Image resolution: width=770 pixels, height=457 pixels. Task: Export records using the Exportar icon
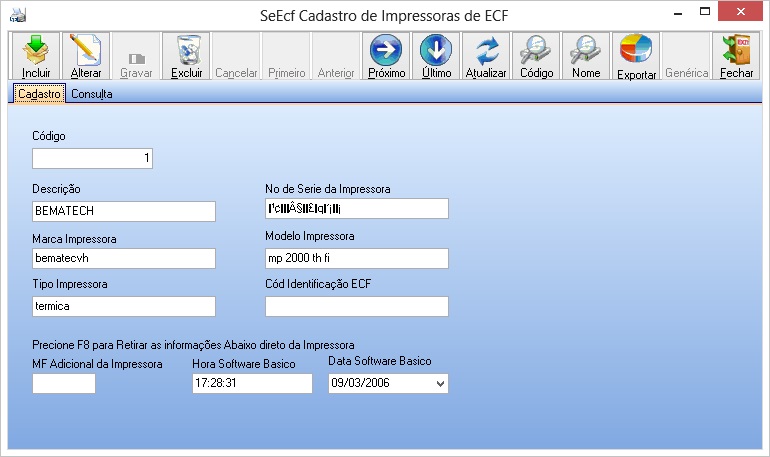636,55
